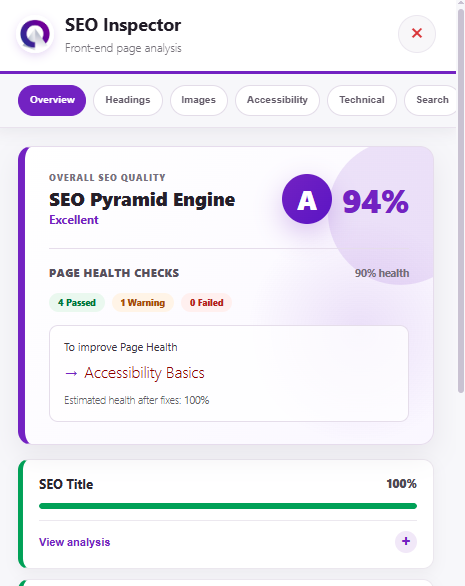Select the Accessibility tab

(x=277, y=100)
